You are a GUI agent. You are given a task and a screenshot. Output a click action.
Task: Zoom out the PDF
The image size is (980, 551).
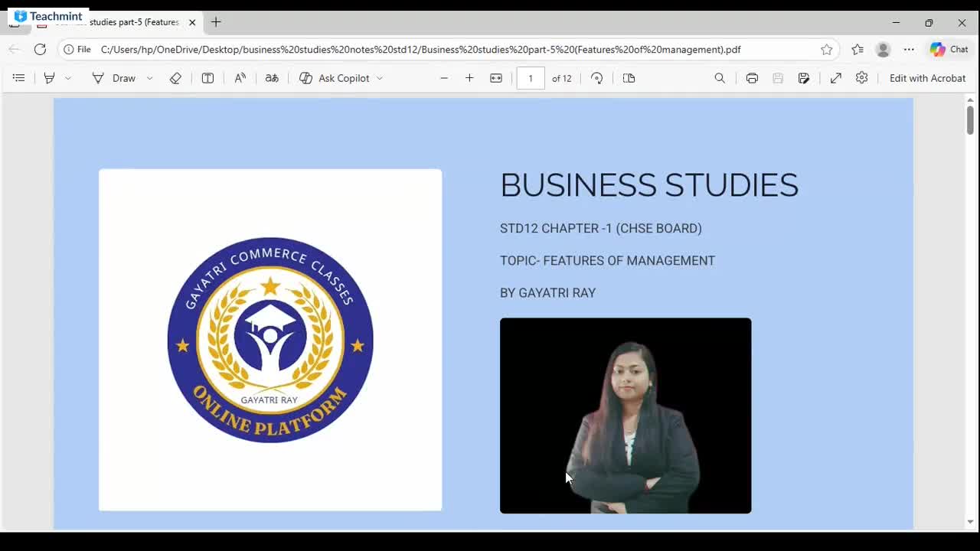coord(444,78)
